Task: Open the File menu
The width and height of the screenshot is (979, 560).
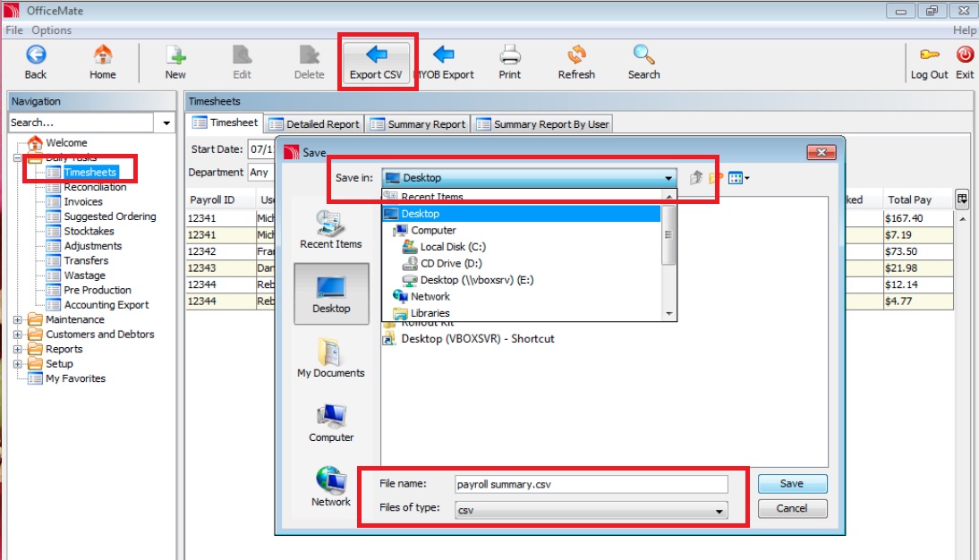Action: click(x=13, y=30)
